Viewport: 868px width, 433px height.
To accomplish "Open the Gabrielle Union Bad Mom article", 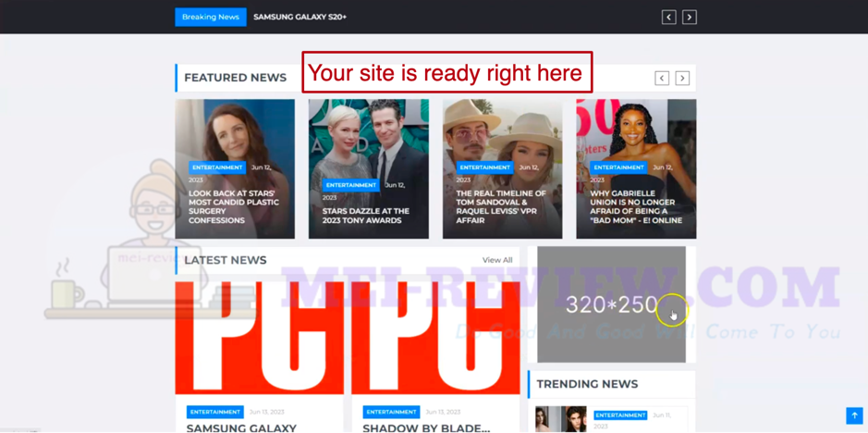I will pos(635,207).
